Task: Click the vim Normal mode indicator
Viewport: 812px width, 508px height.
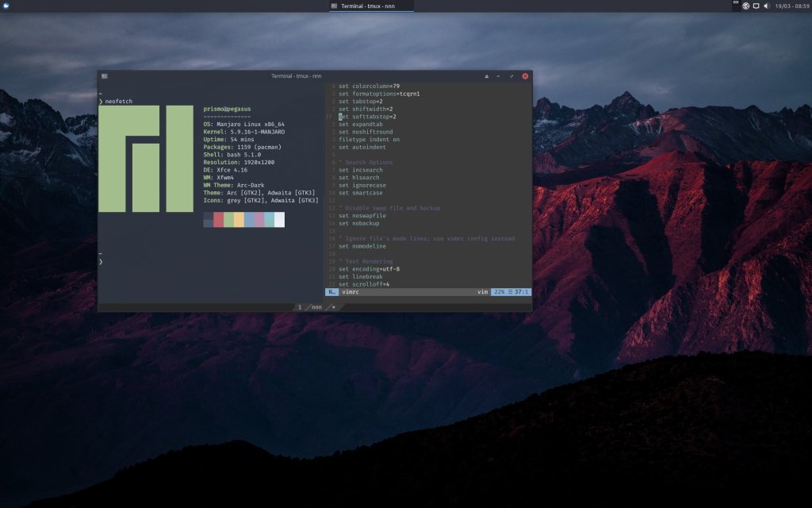Action: pyautogui.click(x=331, y=292)
